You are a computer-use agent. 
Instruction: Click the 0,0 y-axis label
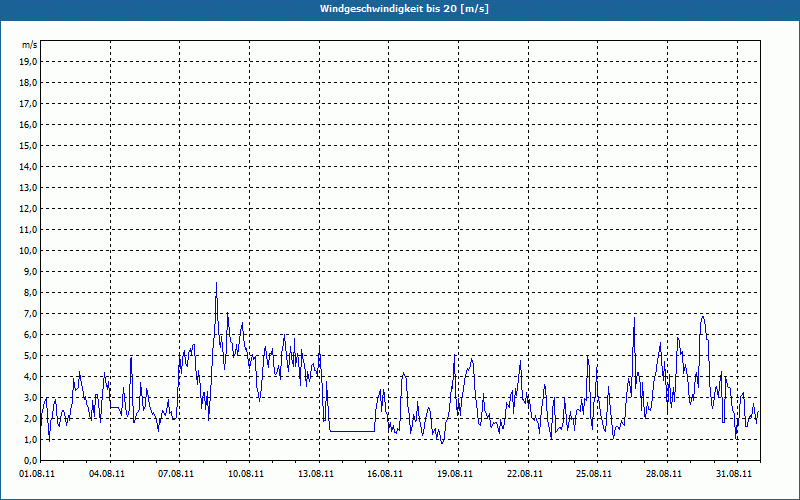30,460
